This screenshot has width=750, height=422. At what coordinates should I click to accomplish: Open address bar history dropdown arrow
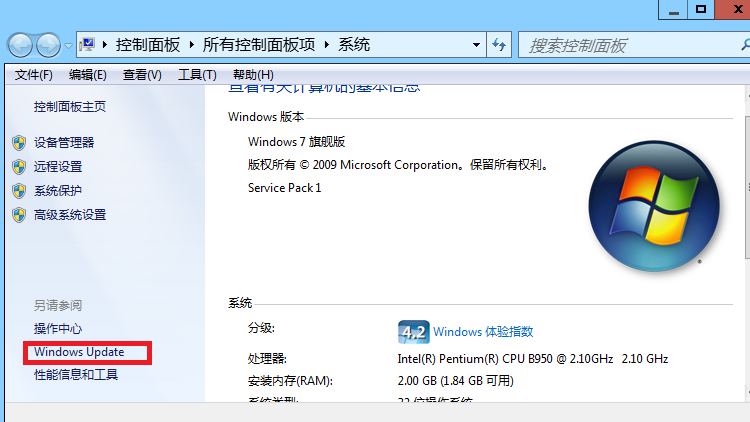point(476,45)
